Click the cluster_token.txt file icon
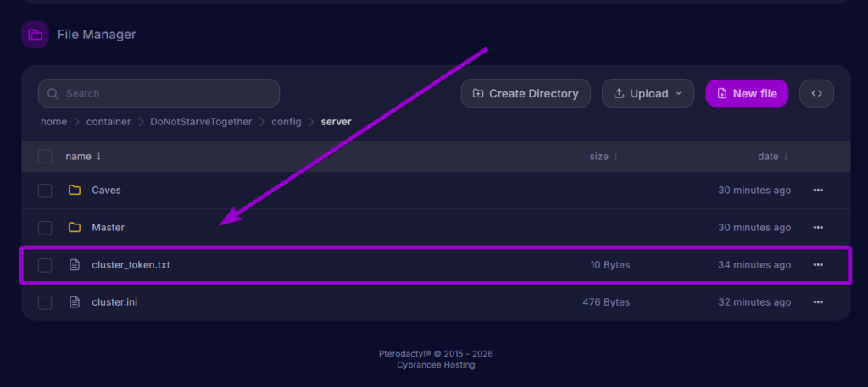Screen dimensions: 868x387 [75, 265]
